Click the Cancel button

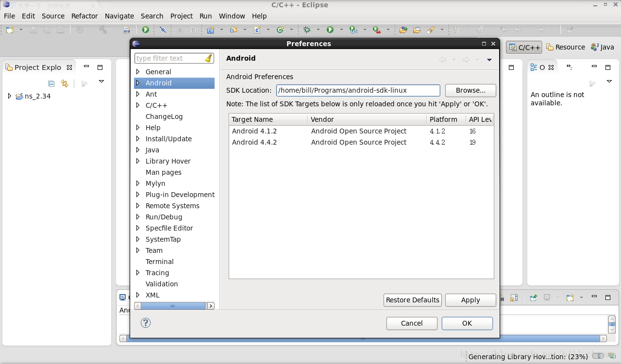[412, 323]
